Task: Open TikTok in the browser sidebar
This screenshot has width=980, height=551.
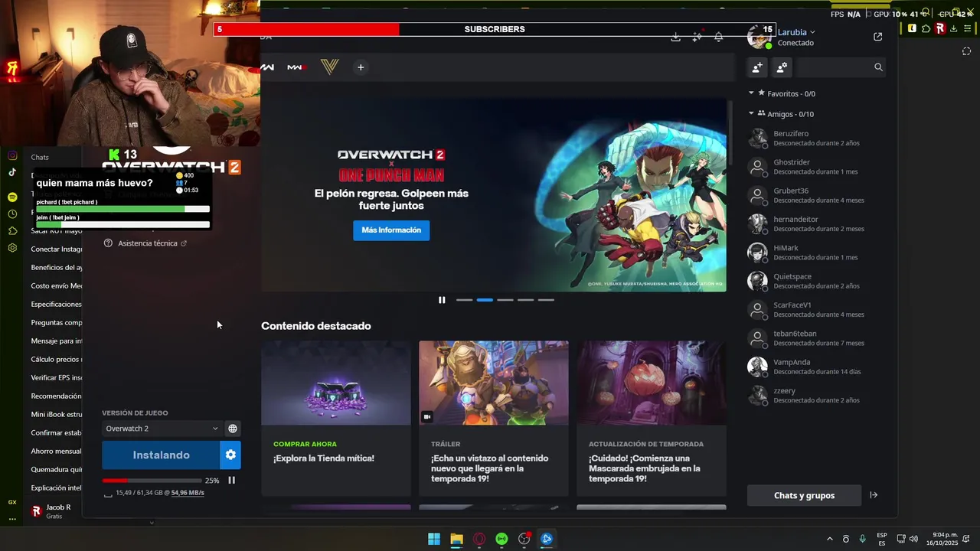Action: click(12, 173)
